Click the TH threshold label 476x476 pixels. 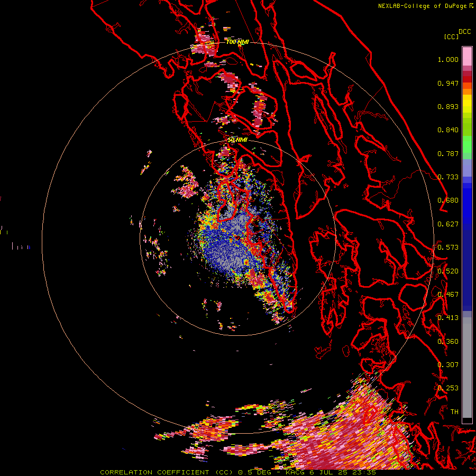(454, 411)
